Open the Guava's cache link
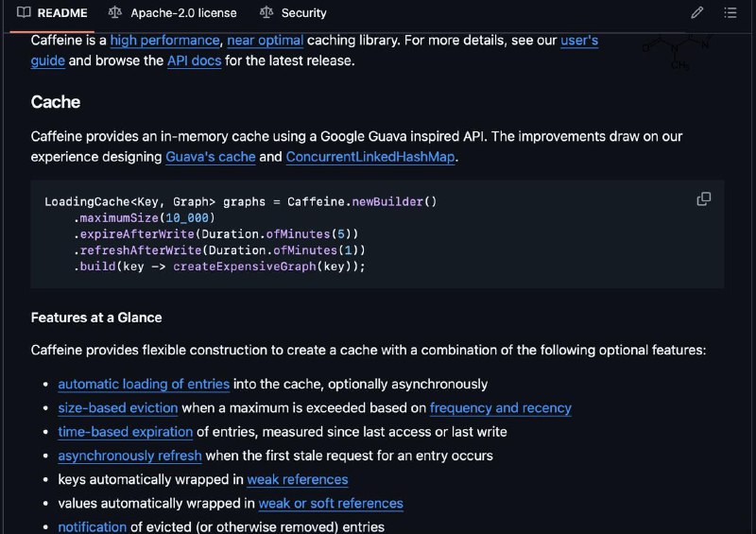 pos(211,157)
